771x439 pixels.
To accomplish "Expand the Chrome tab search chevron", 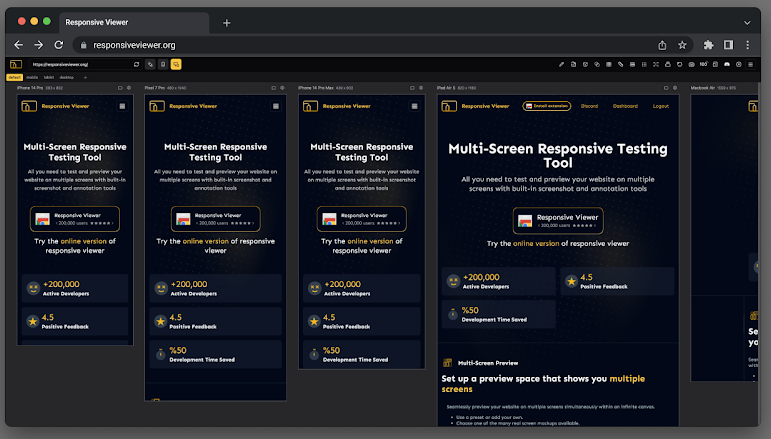I will click(747, 23).
